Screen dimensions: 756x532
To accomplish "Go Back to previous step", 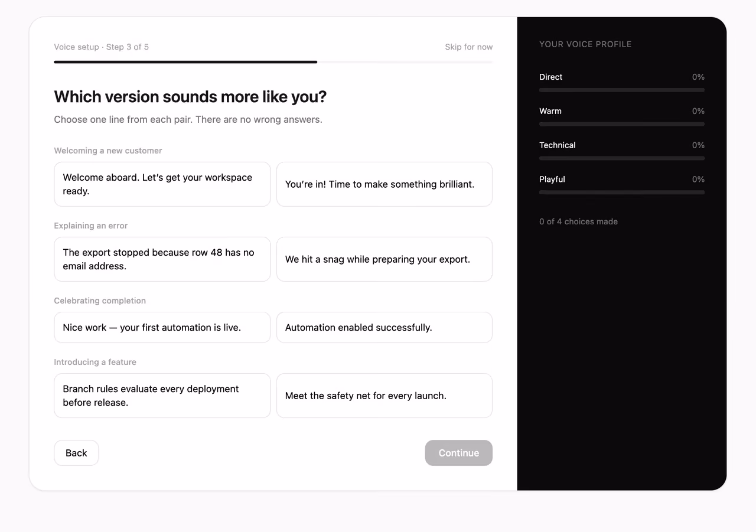I will (76, 453).
